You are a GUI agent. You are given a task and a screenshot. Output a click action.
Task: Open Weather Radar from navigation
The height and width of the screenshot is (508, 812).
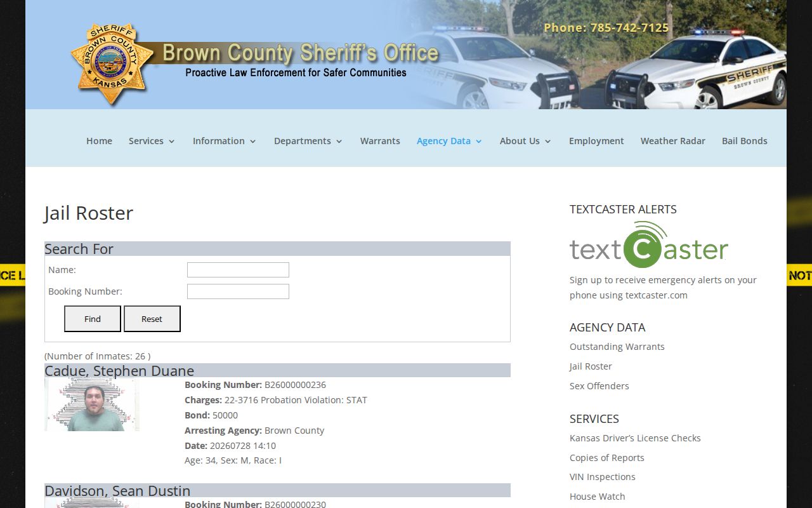(672, 141)
